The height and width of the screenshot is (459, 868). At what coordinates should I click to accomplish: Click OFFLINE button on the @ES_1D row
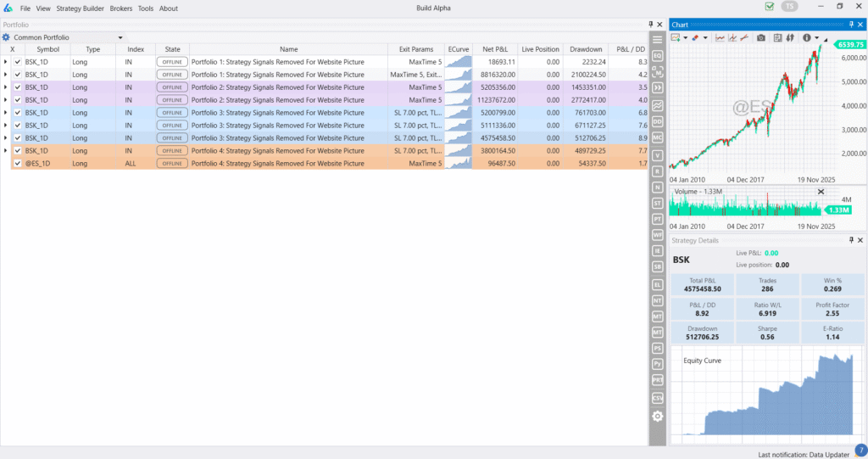[x=172, y=164]
